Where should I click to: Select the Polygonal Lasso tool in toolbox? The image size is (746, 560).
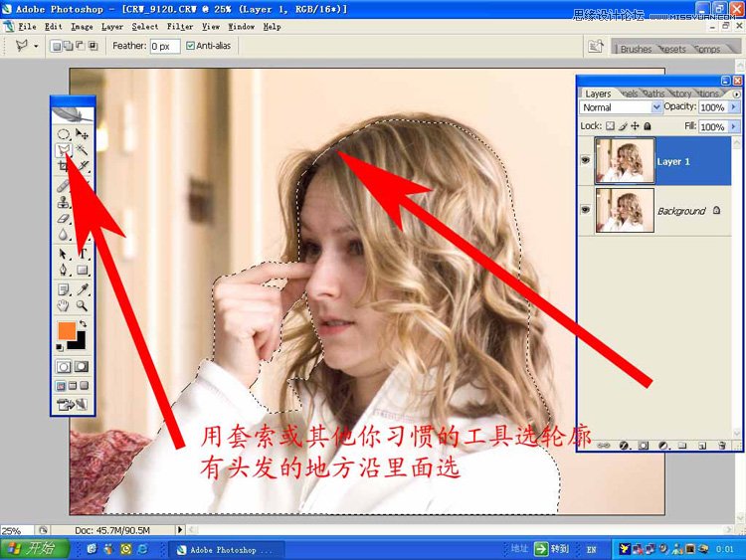tap(64, 150)
